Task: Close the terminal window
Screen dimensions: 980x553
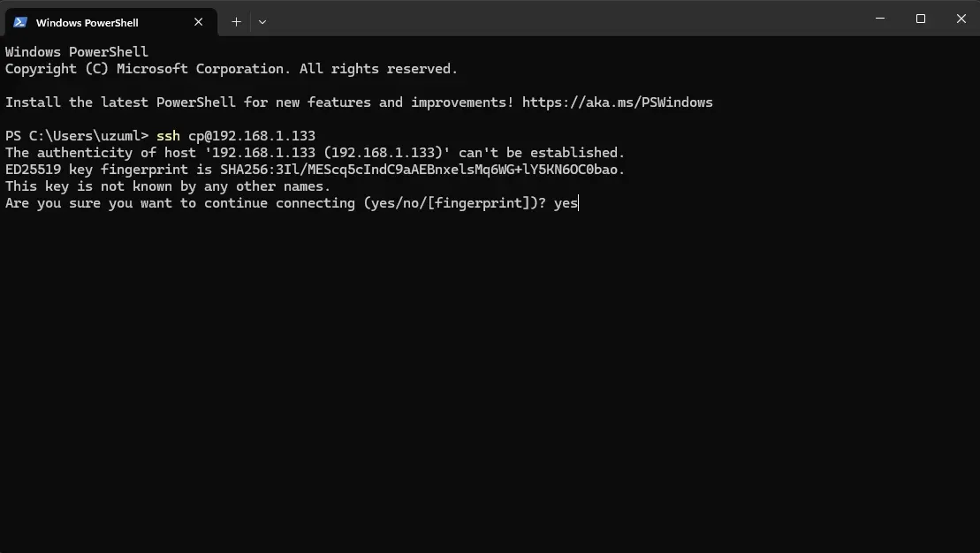Action: [961, 19]
